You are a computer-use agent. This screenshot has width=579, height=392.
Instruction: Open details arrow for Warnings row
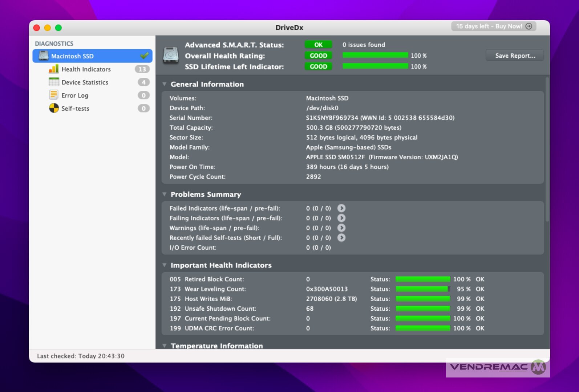tap(341, 228)
